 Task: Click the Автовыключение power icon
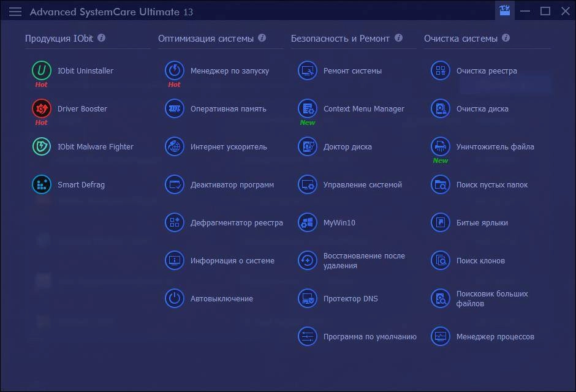tap(175, 298)
